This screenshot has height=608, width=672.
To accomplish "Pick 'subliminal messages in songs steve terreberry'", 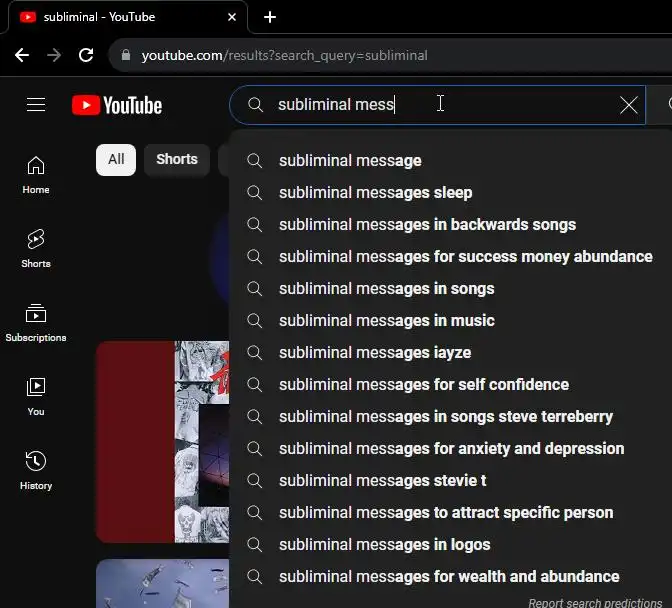I will coord(450,416).
